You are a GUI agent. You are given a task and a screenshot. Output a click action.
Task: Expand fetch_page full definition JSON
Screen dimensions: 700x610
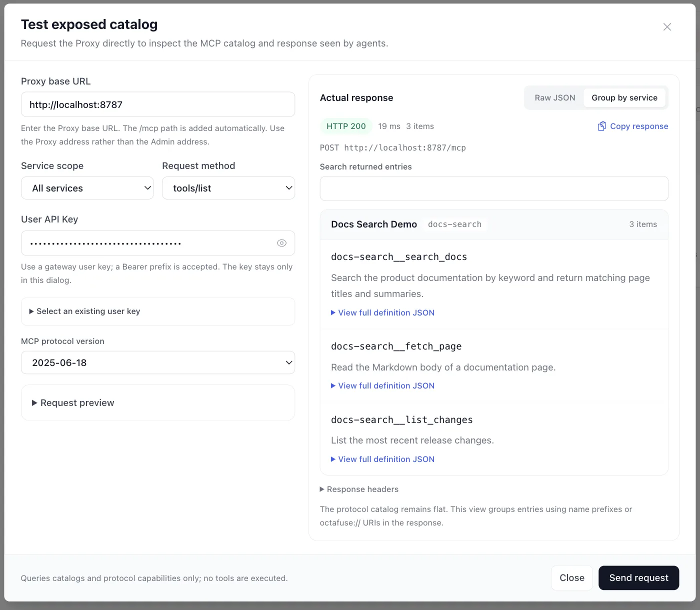tap(382, 385)
